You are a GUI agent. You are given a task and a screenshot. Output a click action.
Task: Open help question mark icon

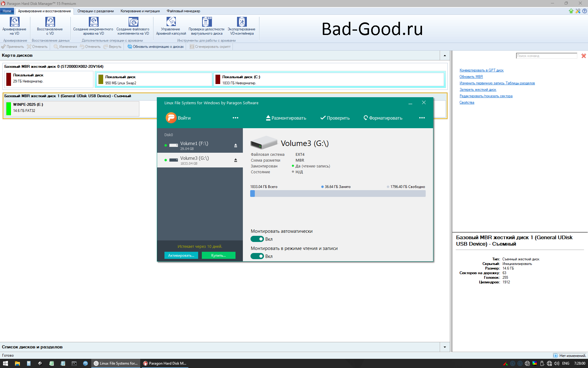click(584, 11)
